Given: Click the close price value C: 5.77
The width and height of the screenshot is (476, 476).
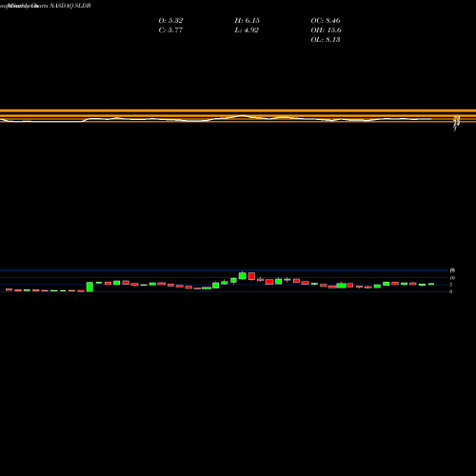Looking at the screenshot, I should 170,30.
